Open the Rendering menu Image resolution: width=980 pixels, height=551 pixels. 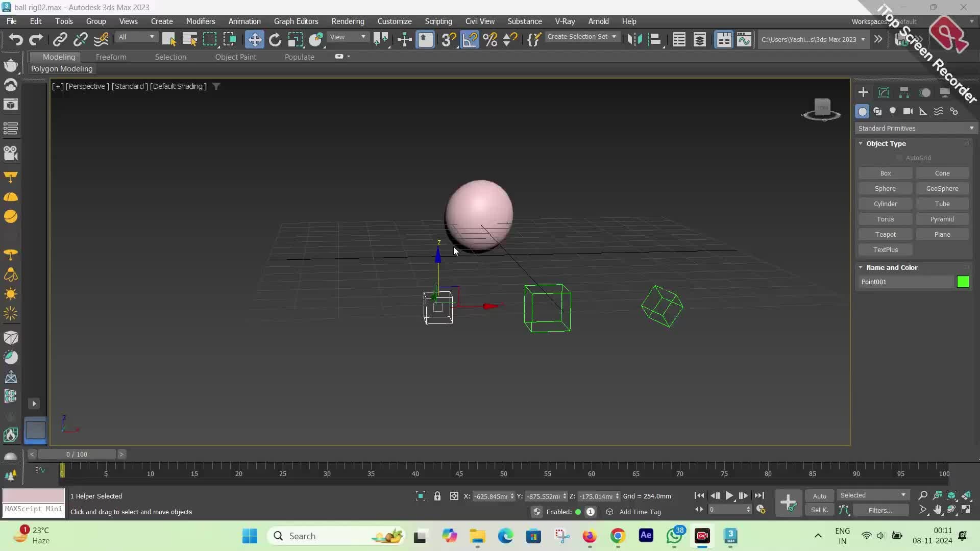coord(348,21)
